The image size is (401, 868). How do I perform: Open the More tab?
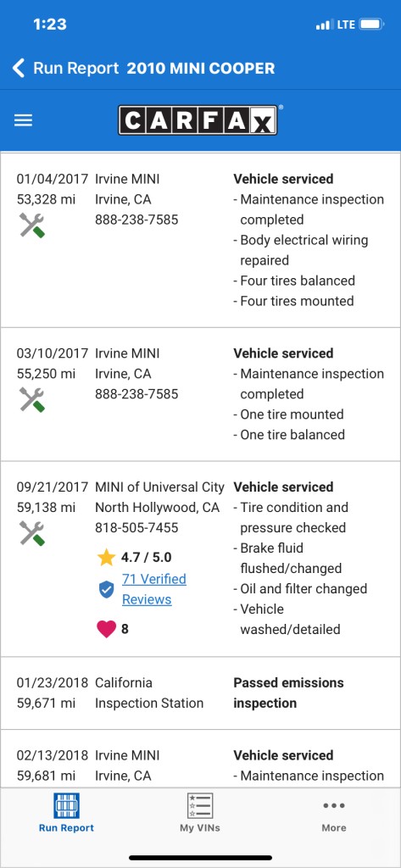click(334, 813)
